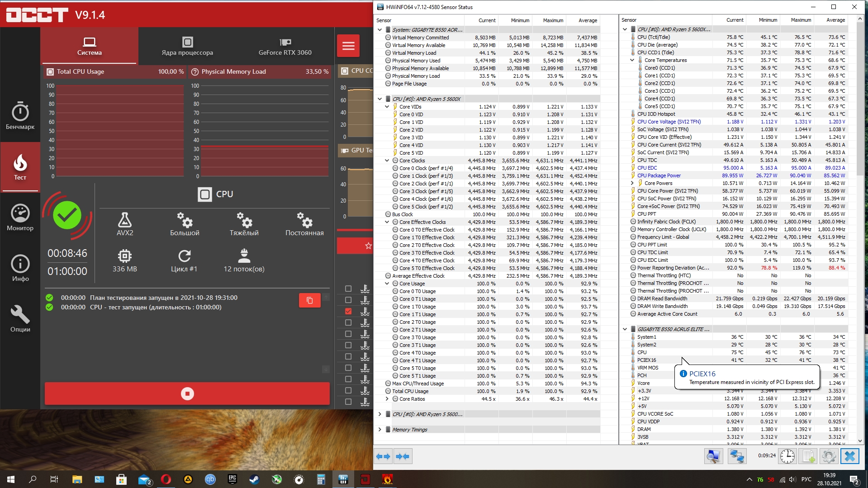Click HWiNFO shrink columns arrows button
The image size is (868, 488).
pos(403,456)
